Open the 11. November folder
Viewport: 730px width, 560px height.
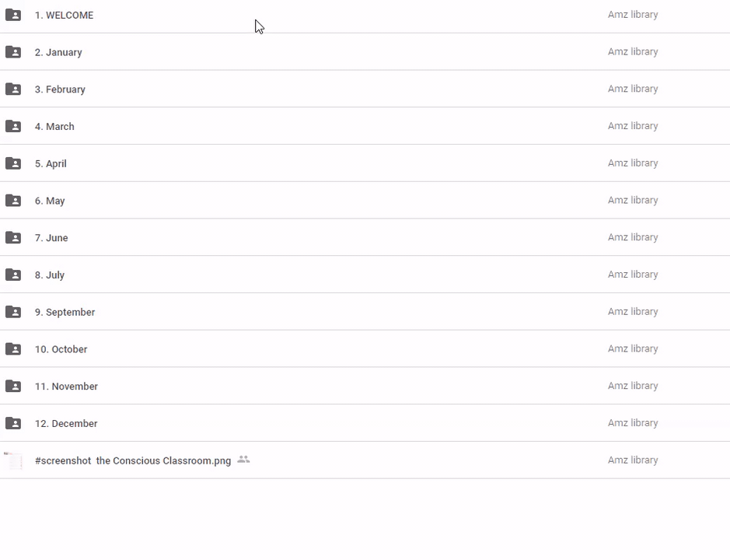click(x=66, y=387)
